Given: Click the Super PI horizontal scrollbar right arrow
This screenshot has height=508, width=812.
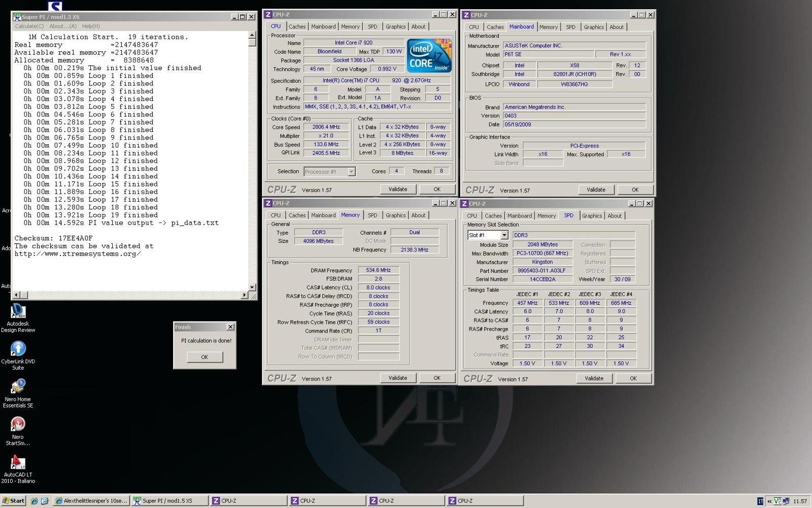Looking at the screenshot, I should (245, 295).
